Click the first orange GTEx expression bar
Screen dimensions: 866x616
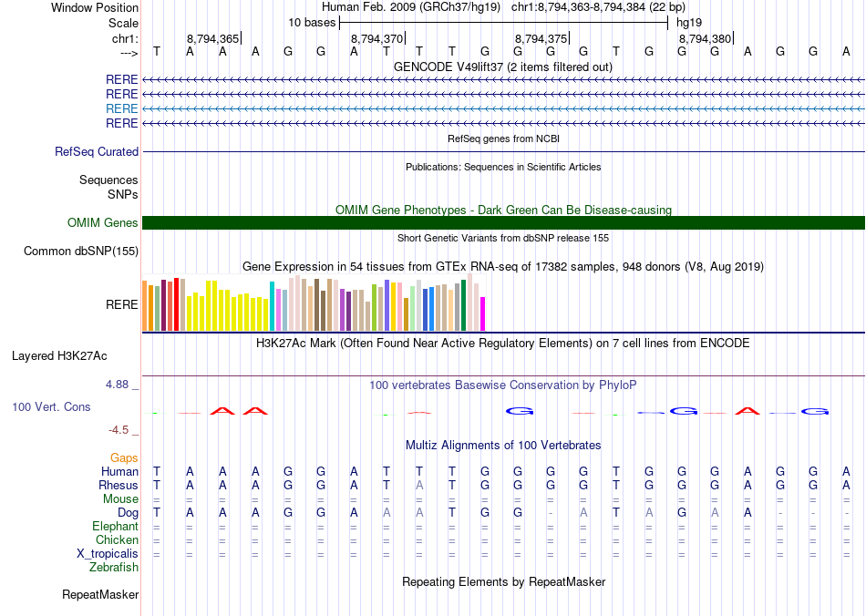[x=145, y=305]
